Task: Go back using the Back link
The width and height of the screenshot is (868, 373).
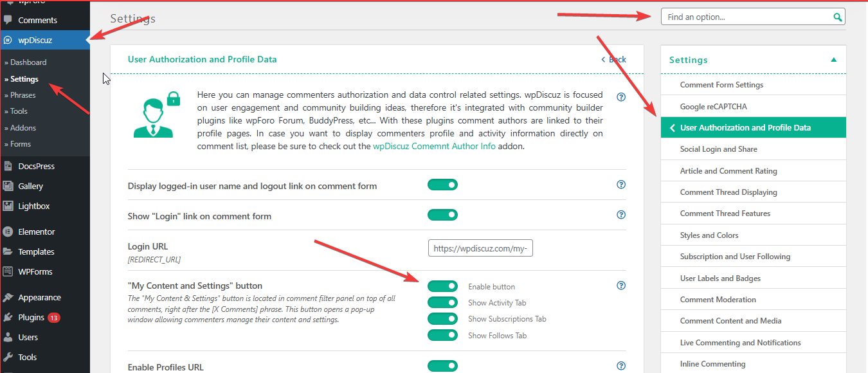Action: click(x=613, y=59)
